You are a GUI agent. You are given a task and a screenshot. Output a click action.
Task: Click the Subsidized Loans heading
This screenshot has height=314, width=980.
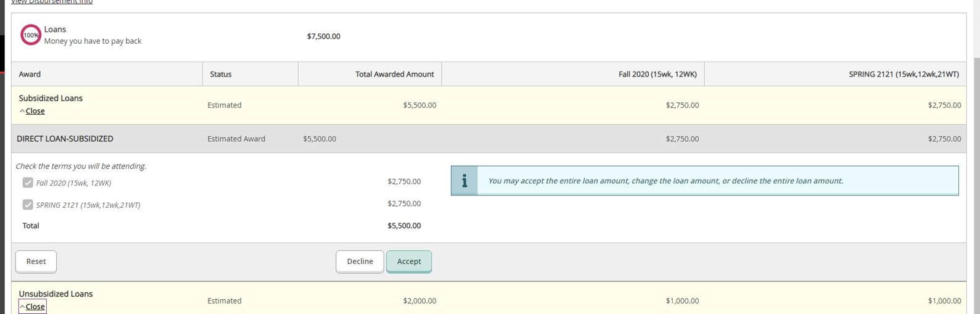click(x=51, y=98)
